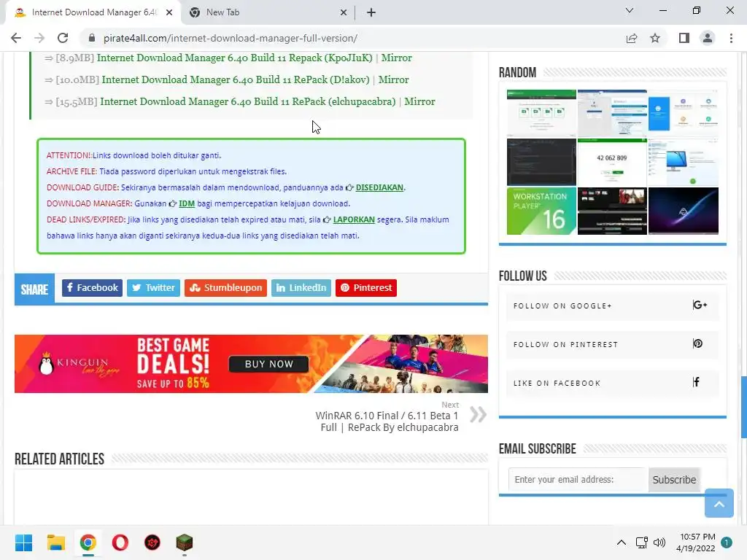Open the 42 062 809 random thumbnail
The width and height of the screenshot is (747, 560).
coord(612,162)
